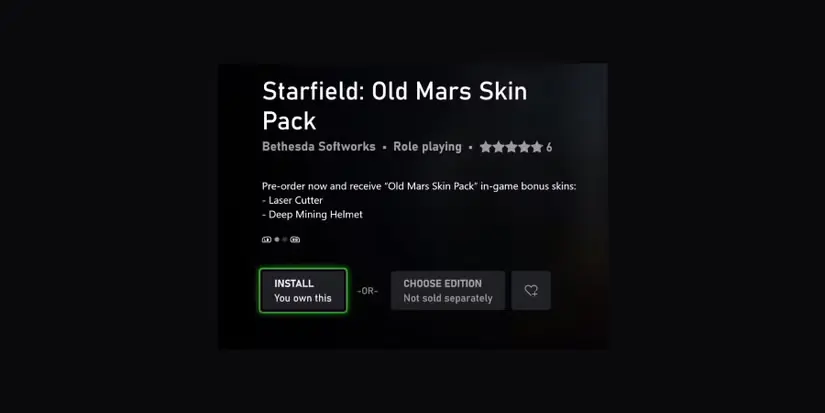Select the second dim page indicator dot
Image resolution: width=825 pixels, height=413 pixels.
click(x=285, y=239)
